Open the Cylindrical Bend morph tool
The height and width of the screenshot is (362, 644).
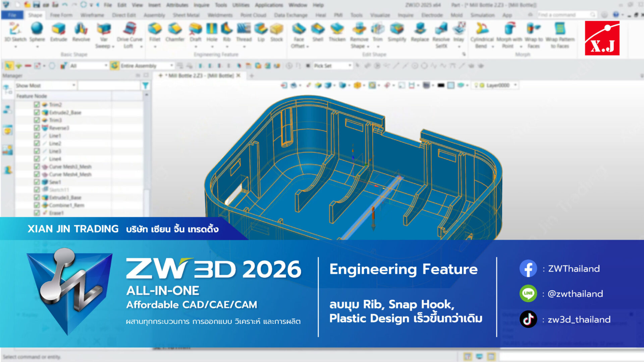click(482, 29)
